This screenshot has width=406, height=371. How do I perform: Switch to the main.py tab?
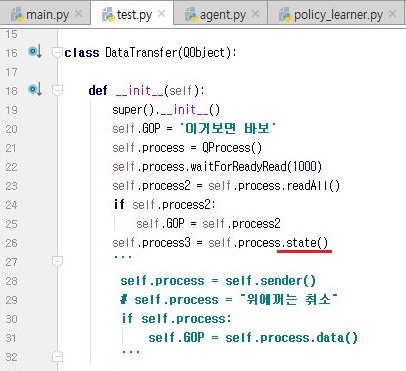[45, 14]
